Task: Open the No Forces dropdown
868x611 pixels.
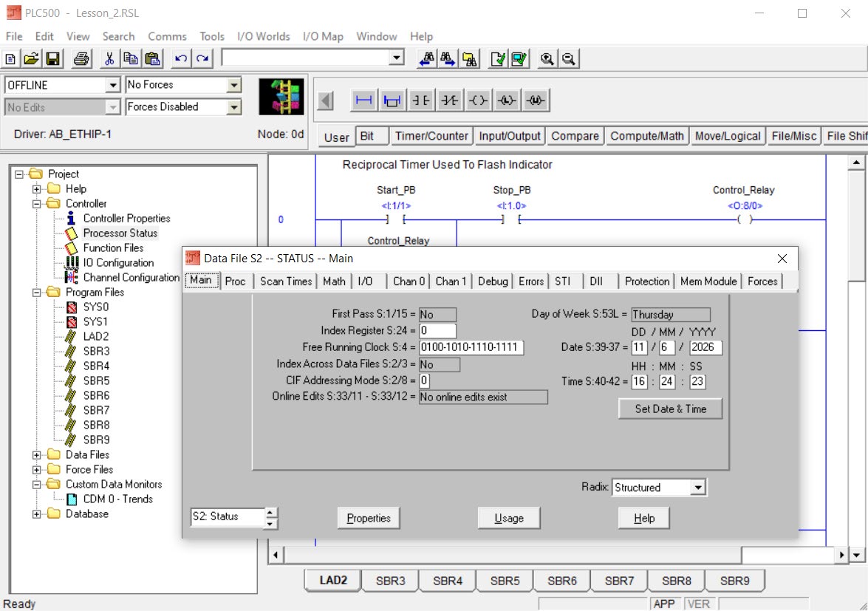Action: coord(235,85)
